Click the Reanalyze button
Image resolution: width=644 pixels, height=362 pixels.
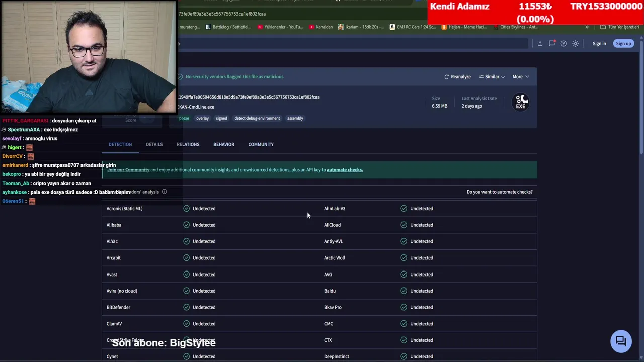point(457,77)
